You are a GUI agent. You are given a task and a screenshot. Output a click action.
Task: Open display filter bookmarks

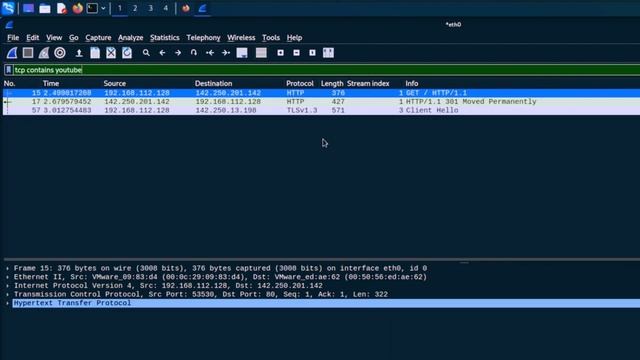[x=9, y=70]
